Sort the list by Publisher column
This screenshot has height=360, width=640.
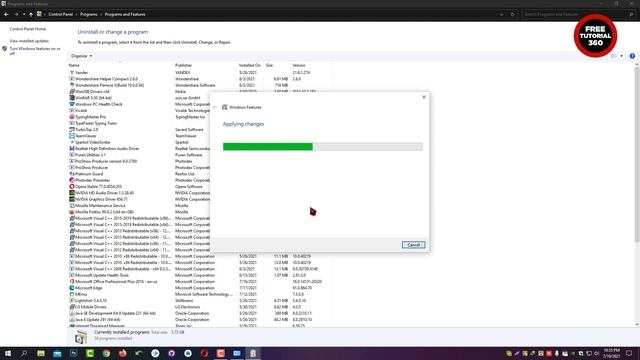pyautogui.click(x=183, y=65)
